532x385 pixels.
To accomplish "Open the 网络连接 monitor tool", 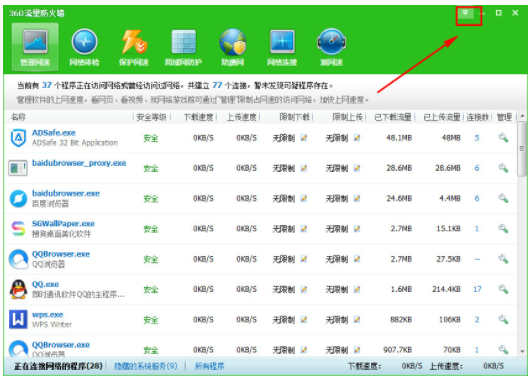I will (x=282, y=47).
